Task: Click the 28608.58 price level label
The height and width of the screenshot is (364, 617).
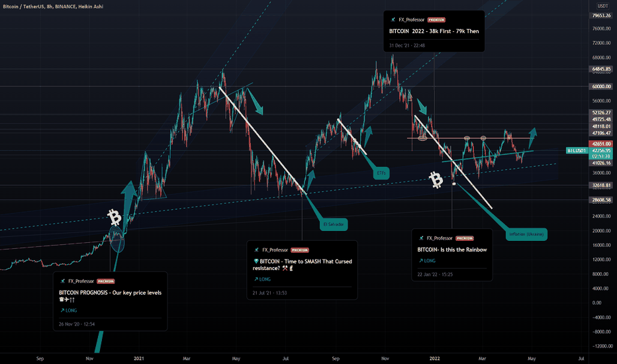Action: click(x=601, y=200)
